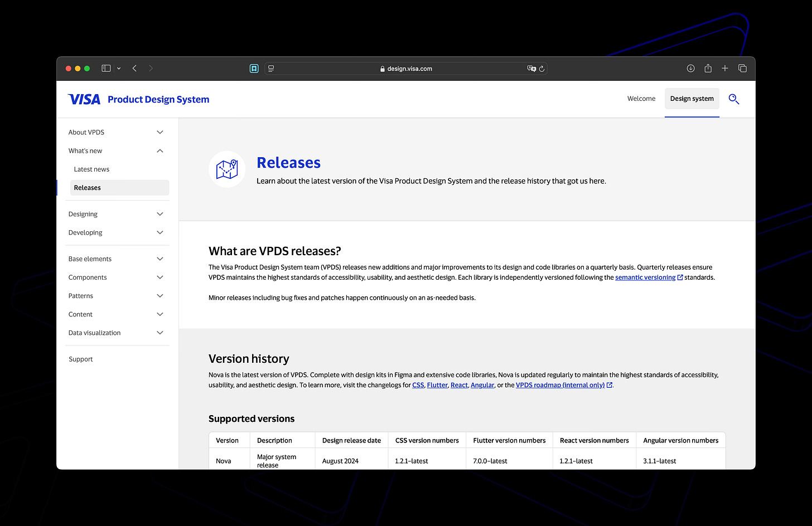Image resolution: width=812 pixels, height=526 pixels.
Task: Click the CSS version numbers header
Action: [427, 440]
